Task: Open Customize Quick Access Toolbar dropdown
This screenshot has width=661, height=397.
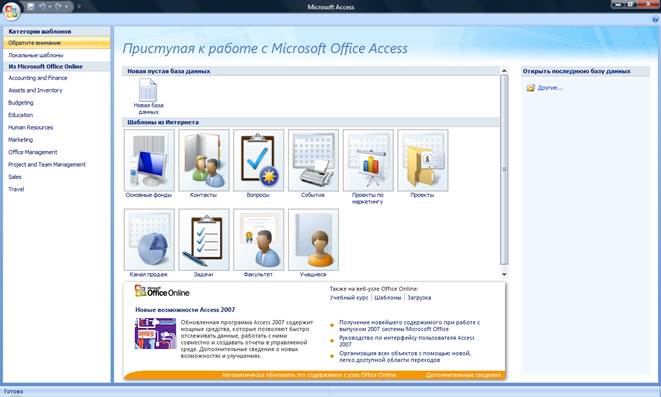Action: 79,7
